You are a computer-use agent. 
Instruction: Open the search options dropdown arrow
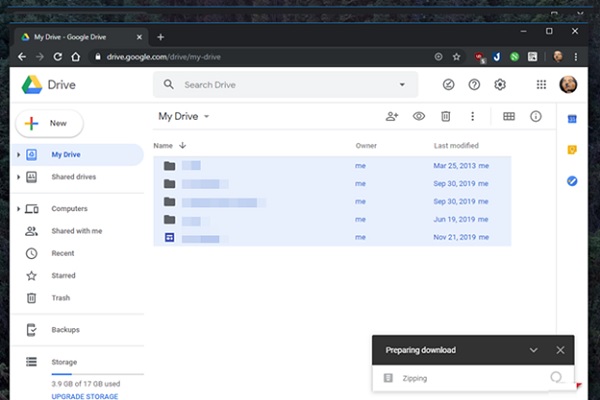coord(402,85)
